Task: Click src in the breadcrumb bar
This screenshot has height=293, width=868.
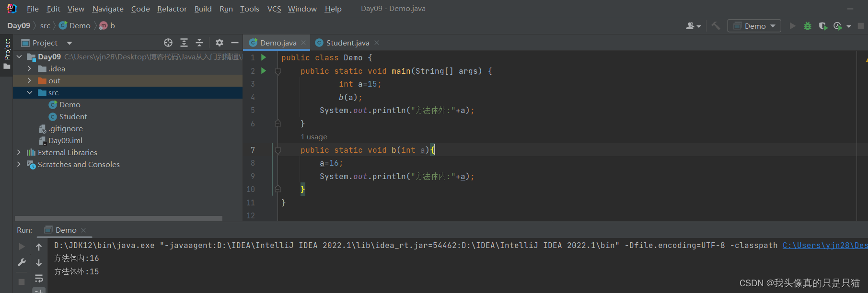Action: coord(45,26)
